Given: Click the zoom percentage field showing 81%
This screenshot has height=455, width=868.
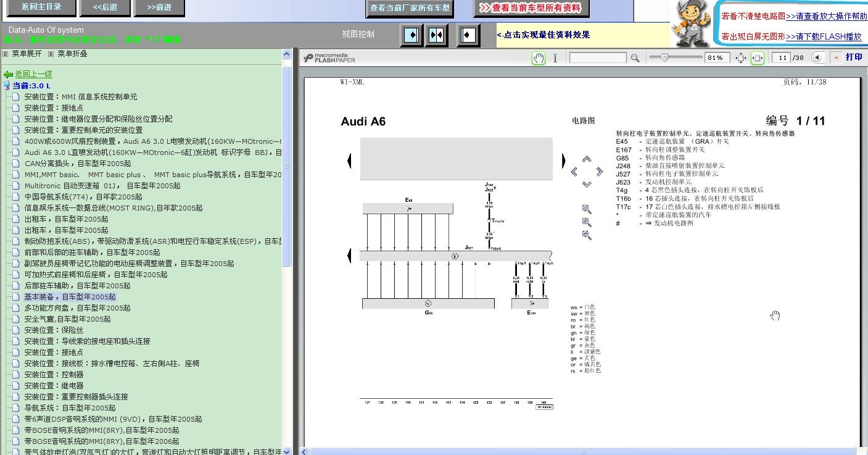Looking at the screenshot, I should pyautogui.click(x=717, y=58).
